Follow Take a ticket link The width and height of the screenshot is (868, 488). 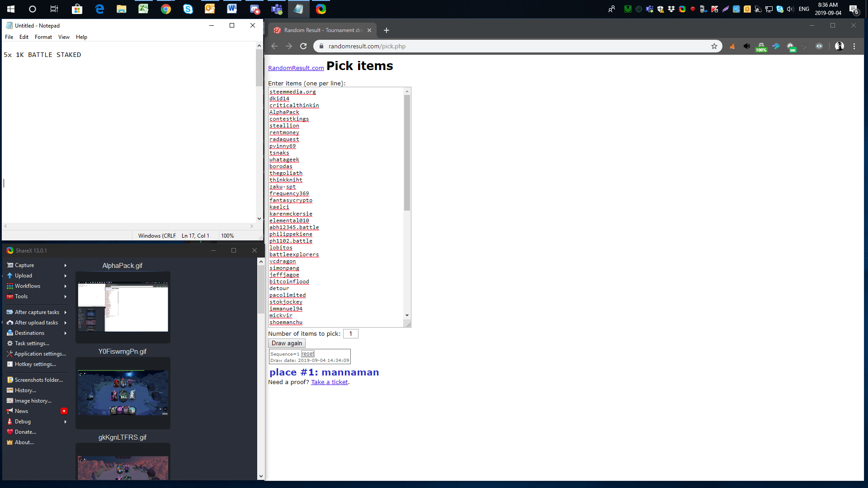(330, 382)
